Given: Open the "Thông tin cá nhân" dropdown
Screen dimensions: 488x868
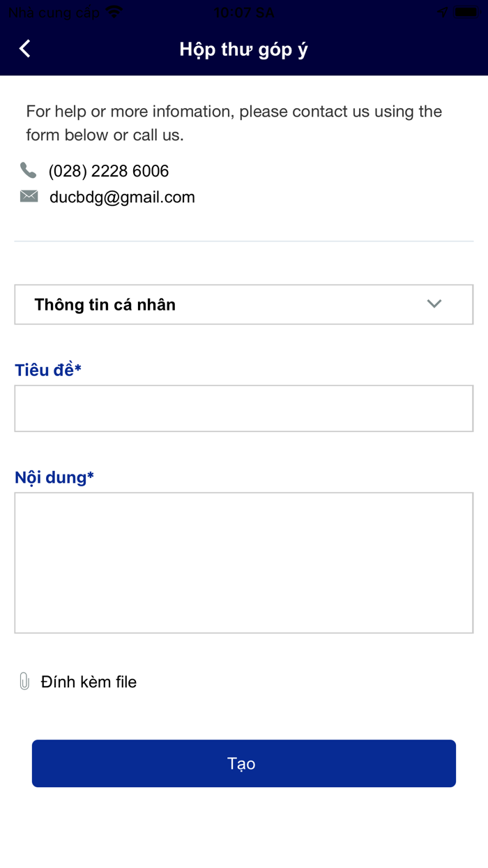Looking at the screenshot, I should click(209, 304).
